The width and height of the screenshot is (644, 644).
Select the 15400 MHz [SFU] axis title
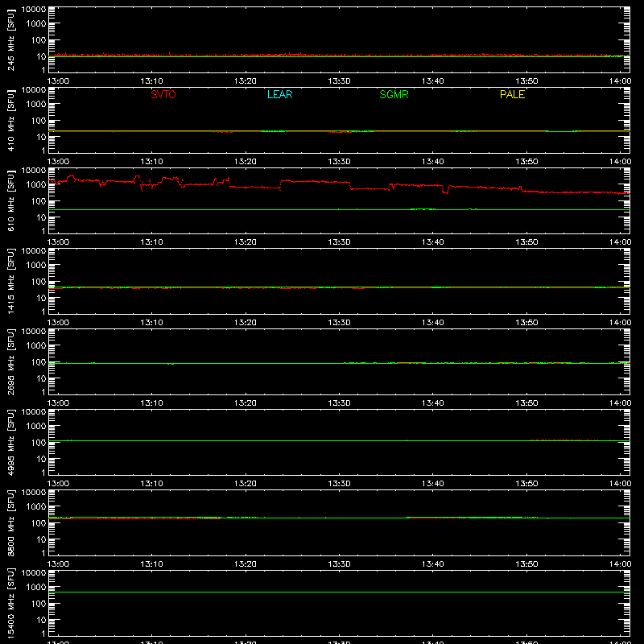point(10,603)
